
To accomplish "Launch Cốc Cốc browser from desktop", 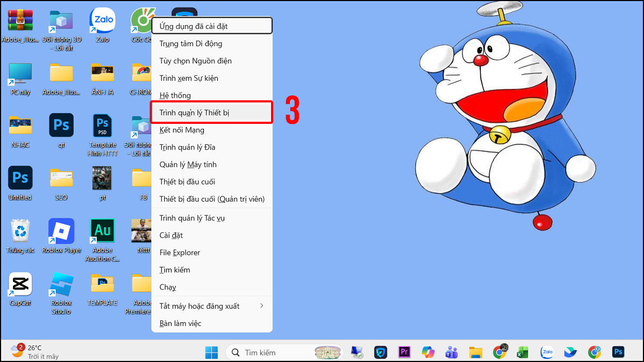I will tap(142, 20).
